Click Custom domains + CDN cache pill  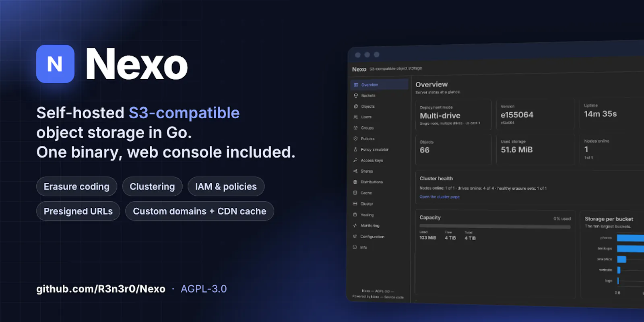(200, 211)
